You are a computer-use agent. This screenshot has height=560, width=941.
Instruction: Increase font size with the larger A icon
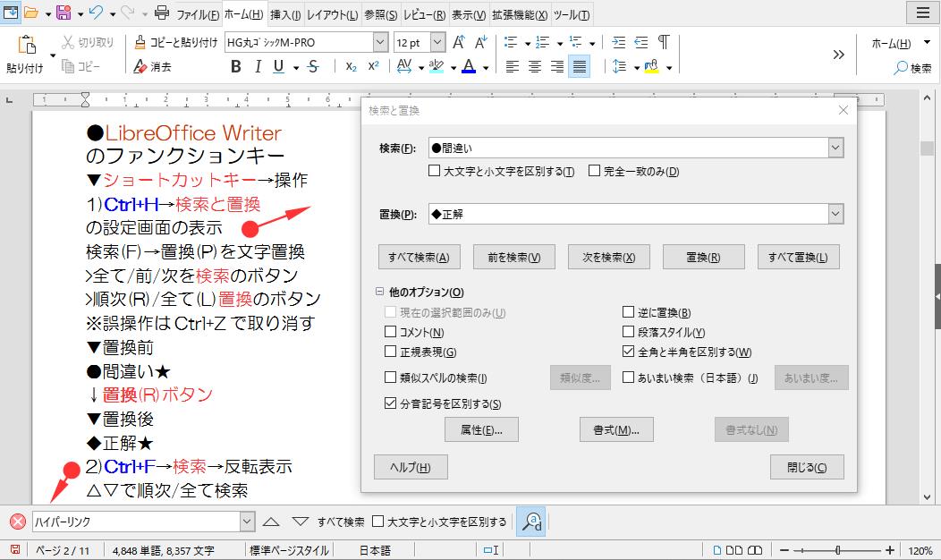459,42
